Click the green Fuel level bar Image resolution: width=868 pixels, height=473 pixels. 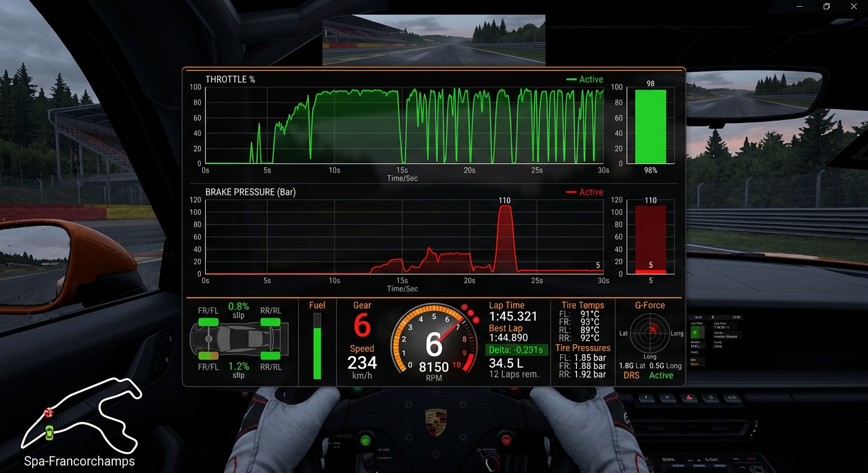coord(317,354)
